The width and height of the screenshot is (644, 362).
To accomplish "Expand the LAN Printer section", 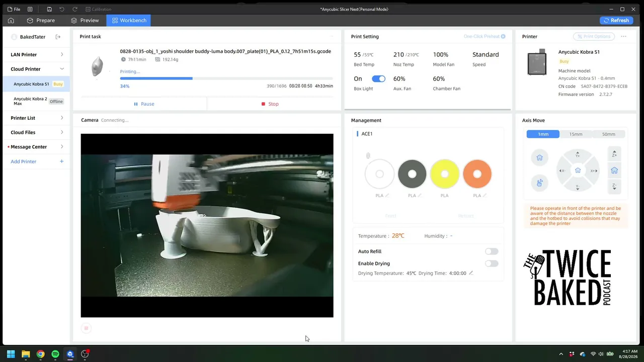I will [36, 54].
